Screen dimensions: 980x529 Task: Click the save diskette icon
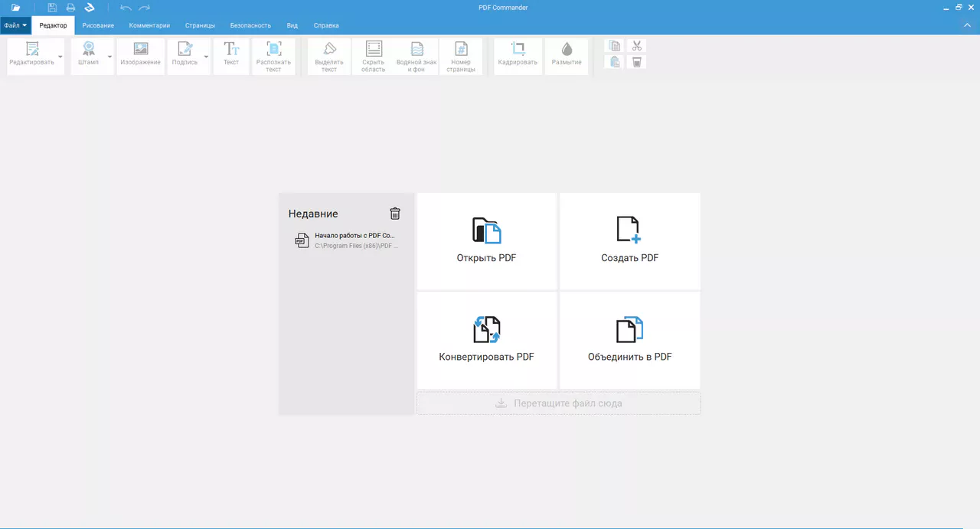tap(52, 8)
